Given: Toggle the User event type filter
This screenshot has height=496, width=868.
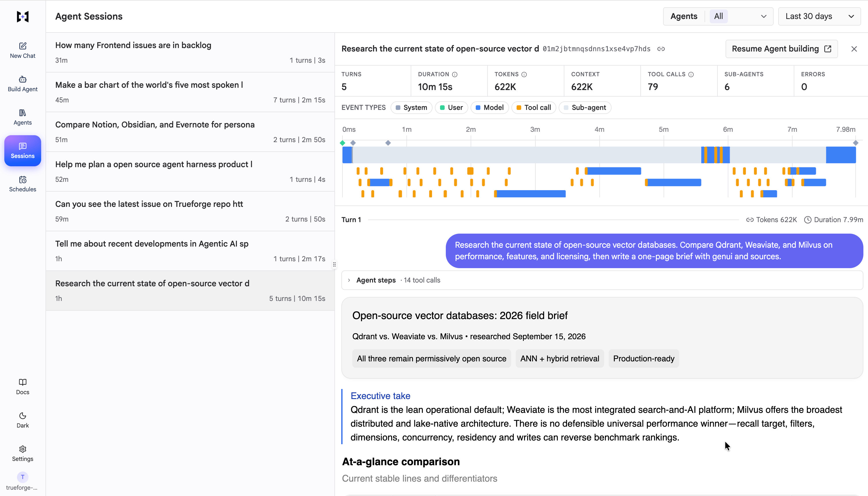Looking at the screenshot, I should click(451, 107).
